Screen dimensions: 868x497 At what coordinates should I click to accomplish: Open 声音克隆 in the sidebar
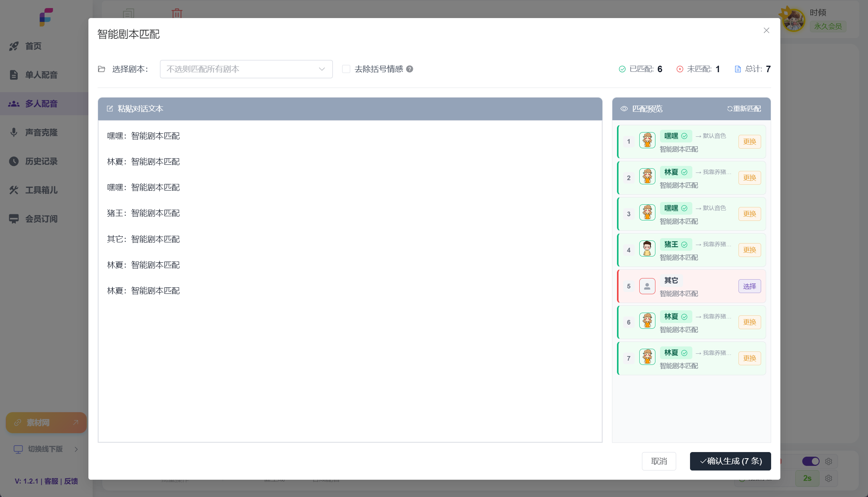click(x=41, y=133)
